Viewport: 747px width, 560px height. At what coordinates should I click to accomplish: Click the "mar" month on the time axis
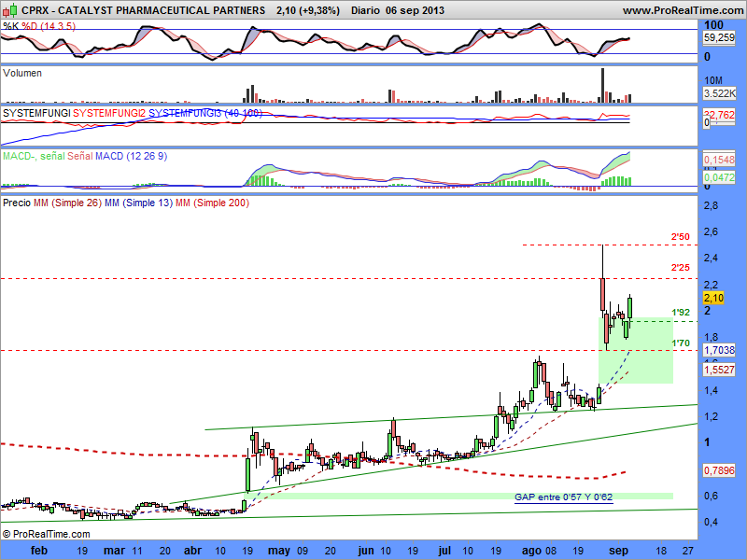click(114, 551)
